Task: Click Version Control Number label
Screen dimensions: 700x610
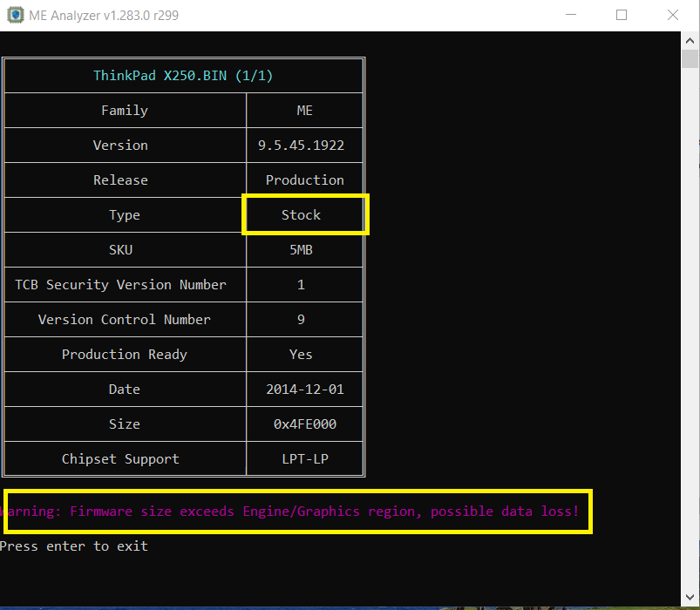Action: tap(124, 320)
